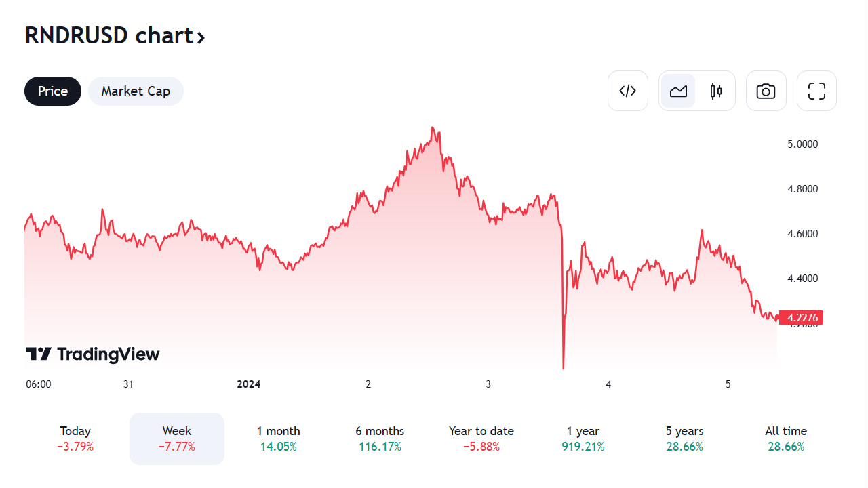Select the Price toggle

53,91
